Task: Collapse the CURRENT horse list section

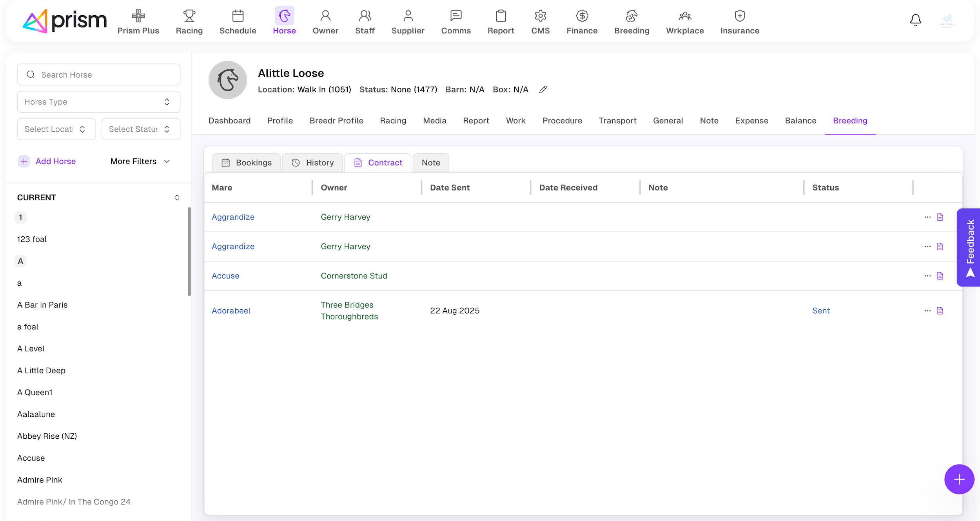Action: pyautogui.click(x=177, y=198)
